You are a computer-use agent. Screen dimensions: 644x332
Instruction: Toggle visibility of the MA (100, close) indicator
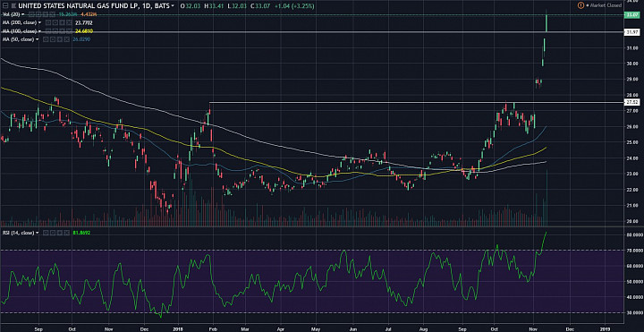(x=48, y=30)
